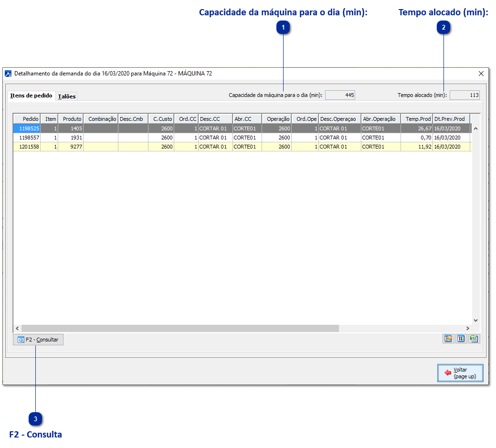Select the Itens de pedido tab
The height and width of the screenshot is (448, 496).
31,96
